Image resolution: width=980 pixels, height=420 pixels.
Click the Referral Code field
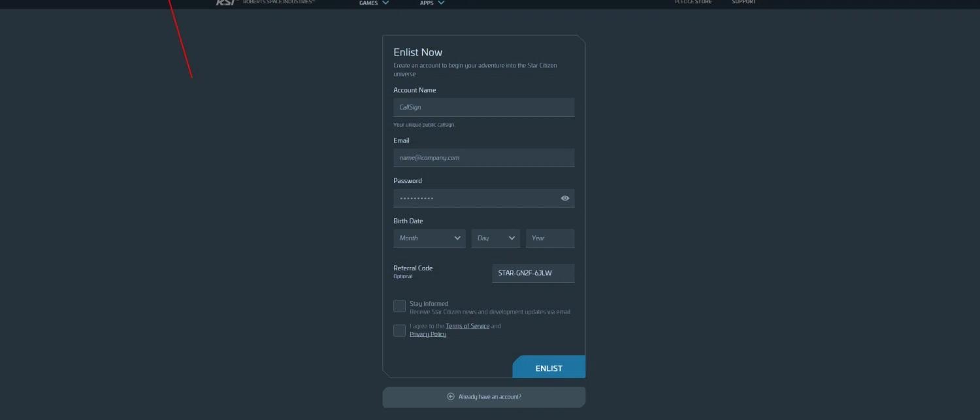click(532, 273)
